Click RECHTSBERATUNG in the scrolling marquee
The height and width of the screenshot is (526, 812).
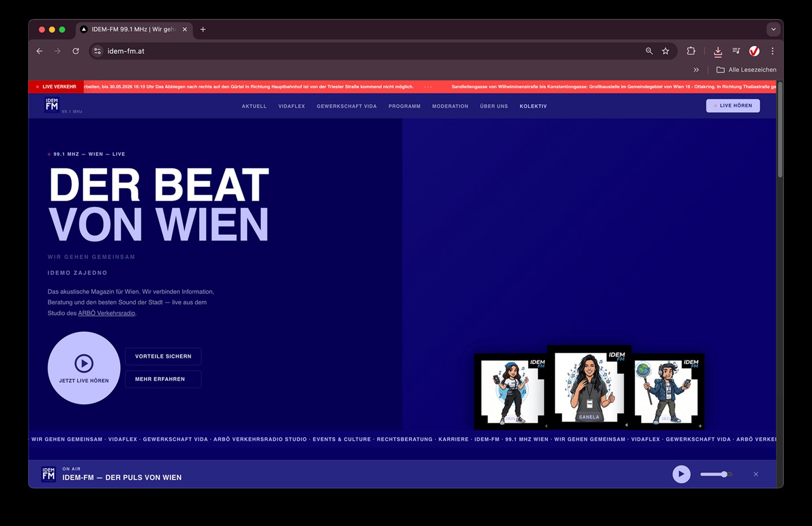[x=404, y=439]
